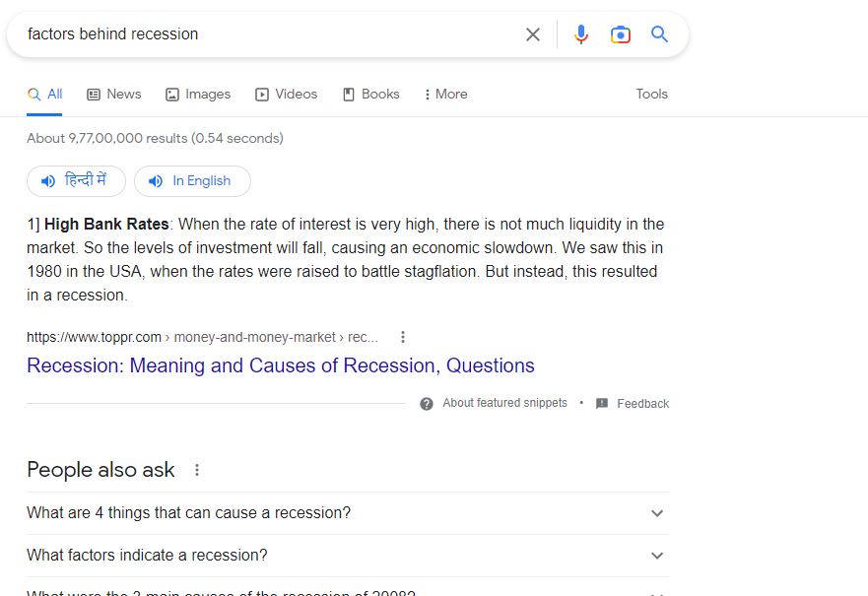The width and height of the screenshot is (868, 596).
Task: Click inside the search text field
Action: pyautogui.click(x=266, y=34)
